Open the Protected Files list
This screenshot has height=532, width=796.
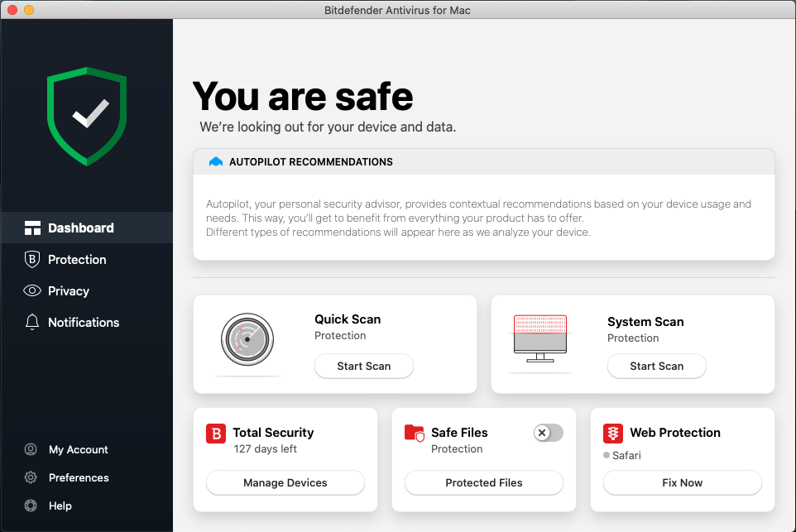click(x=483, y=482)
